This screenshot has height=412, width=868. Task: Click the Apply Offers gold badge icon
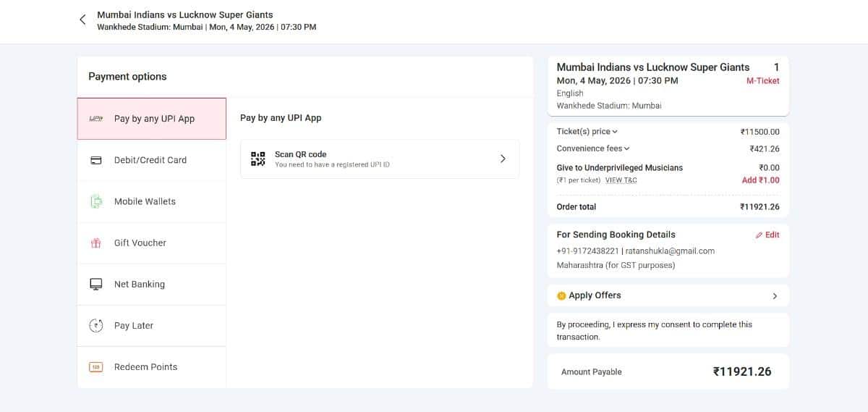(561, 295)
